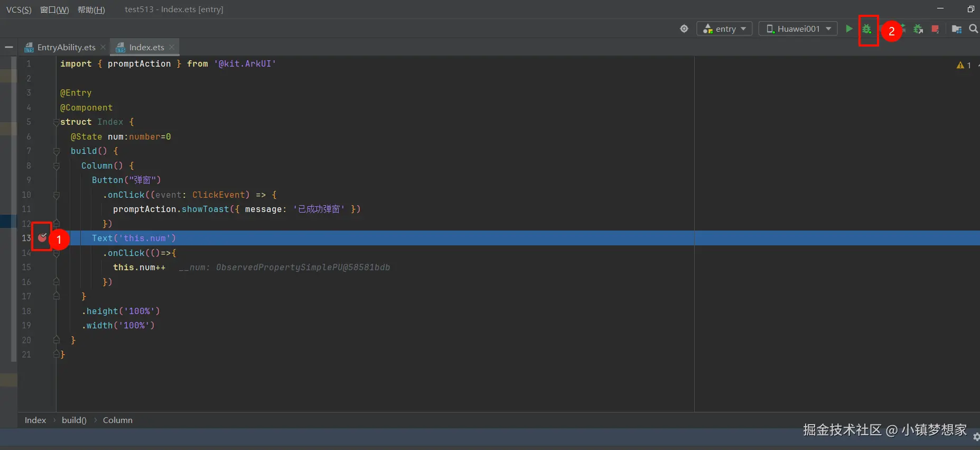Click the build() breadcrumb item

[74, 420]
